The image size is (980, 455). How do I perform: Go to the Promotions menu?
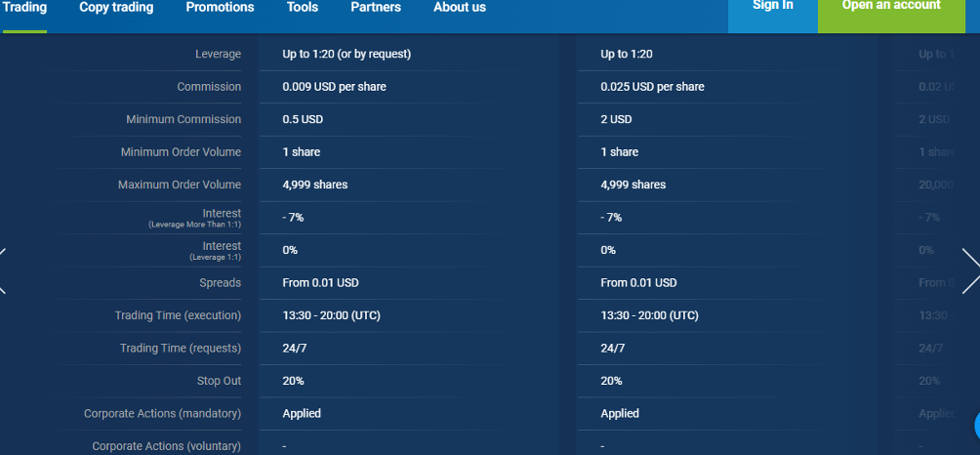click(x=220, y=7)
